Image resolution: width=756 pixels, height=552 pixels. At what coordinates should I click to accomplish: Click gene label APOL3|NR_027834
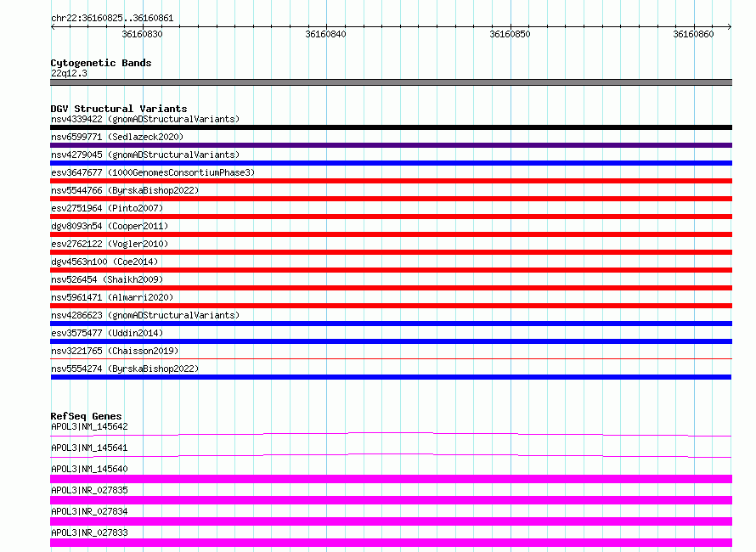point(89,511)
